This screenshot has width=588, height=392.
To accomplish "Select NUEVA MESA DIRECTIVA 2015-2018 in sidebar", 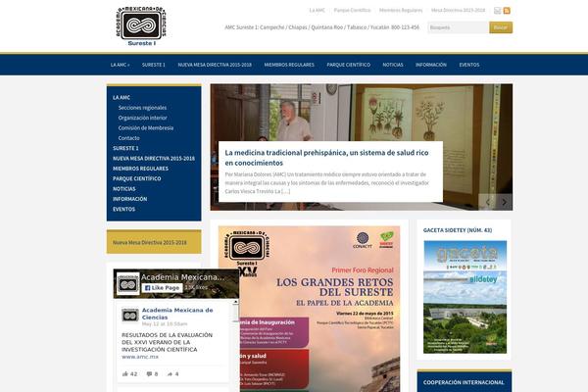I will click(154, 159).
